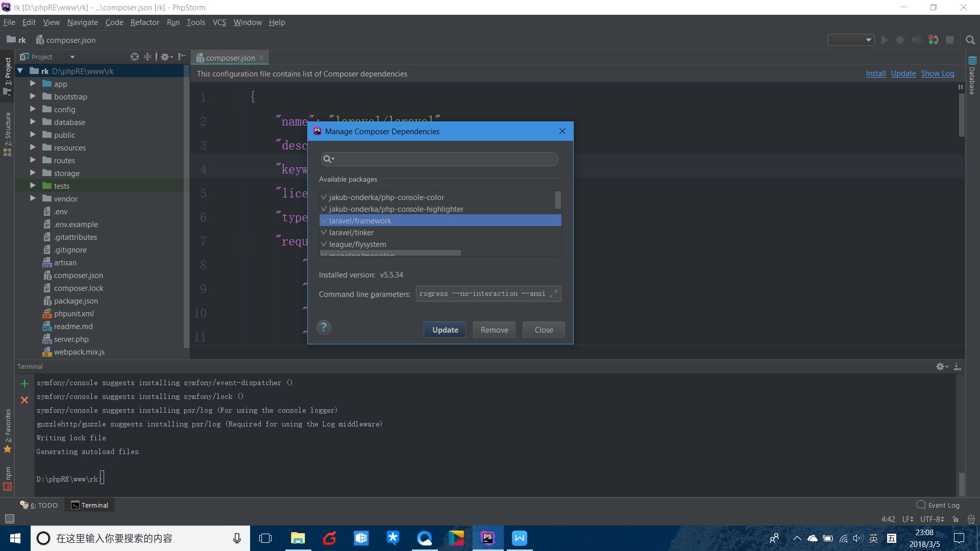Click the Debug bug icon in toolbar
Screen dimensions: 980x551
[901, 40]
